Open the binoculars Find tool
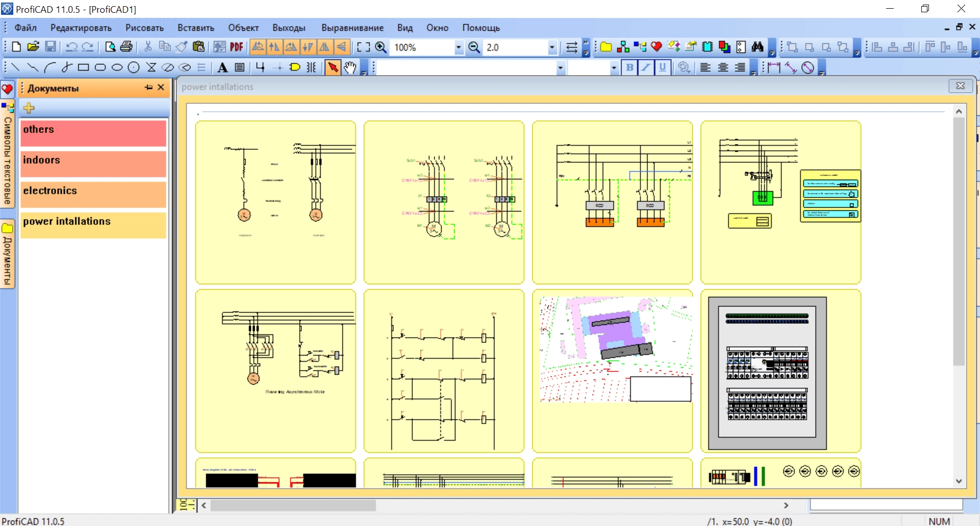 757,47
